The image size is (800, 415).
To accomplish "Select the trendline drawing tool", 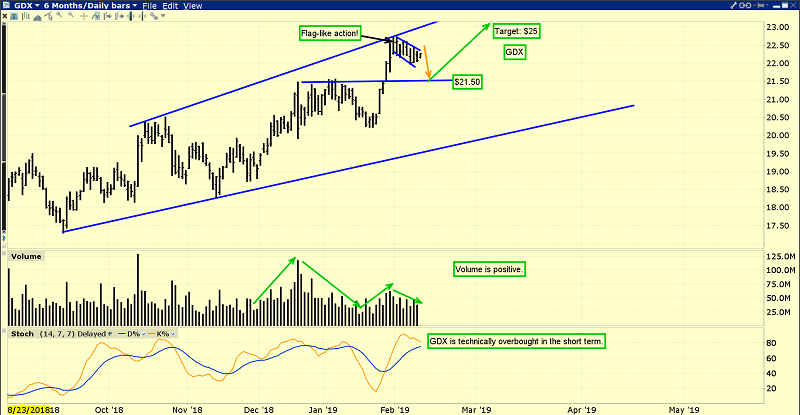I will pos(48,16).
